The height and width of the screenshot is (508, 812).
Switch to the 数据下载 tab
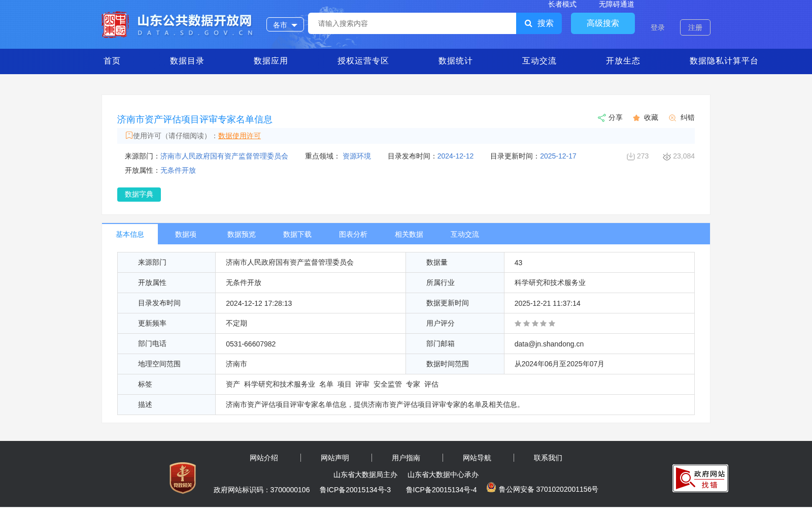point(297,234)
